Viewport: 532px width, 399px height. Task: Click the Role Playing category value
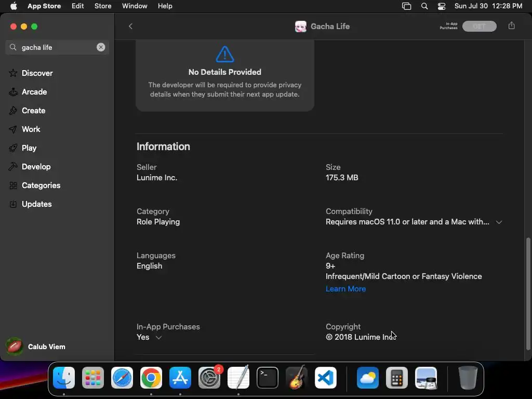158,222
